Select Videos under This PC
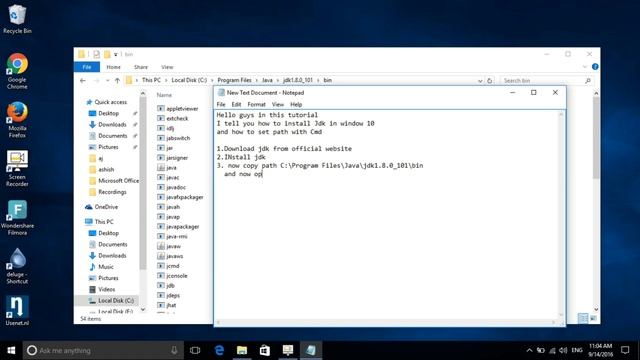The width and height of the screenshot is (640, 360). pos(107,289)
